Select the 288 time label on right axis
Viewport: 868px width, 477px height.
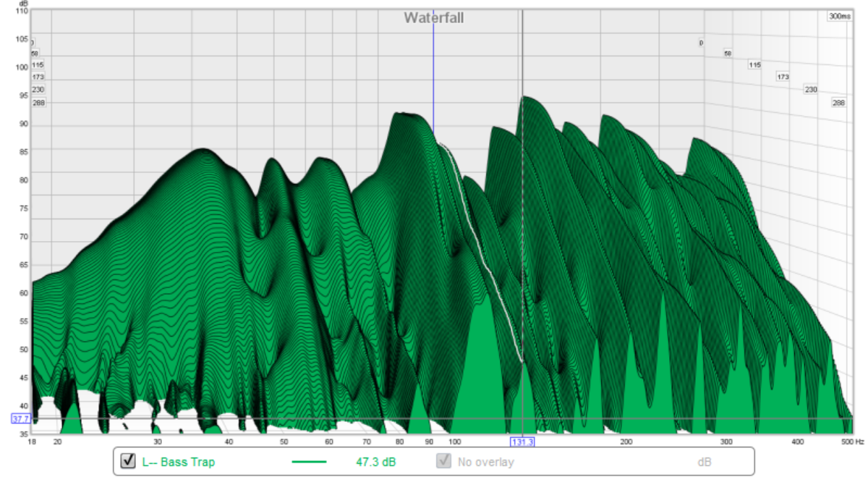click(x=838, y=103)
